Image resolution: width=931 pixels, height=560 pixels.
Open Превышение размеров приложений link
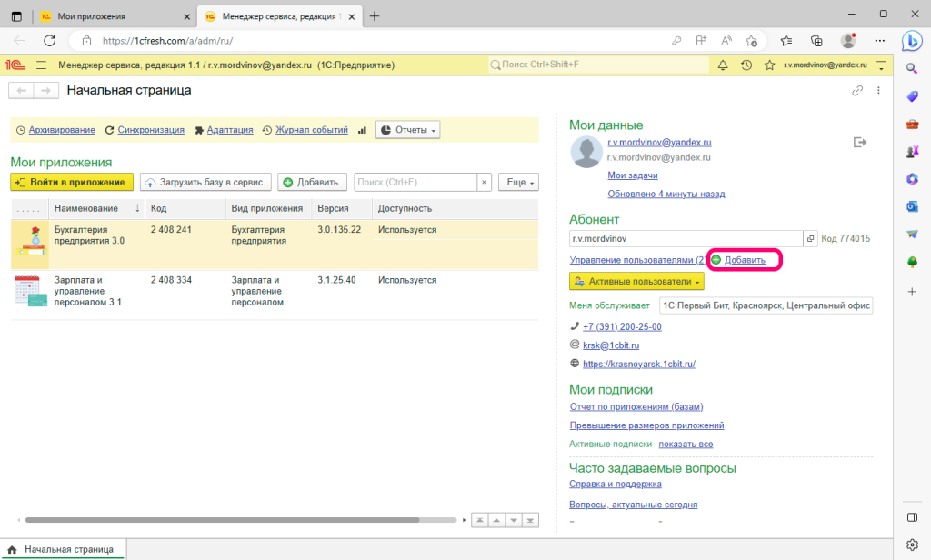click(646, 425)
